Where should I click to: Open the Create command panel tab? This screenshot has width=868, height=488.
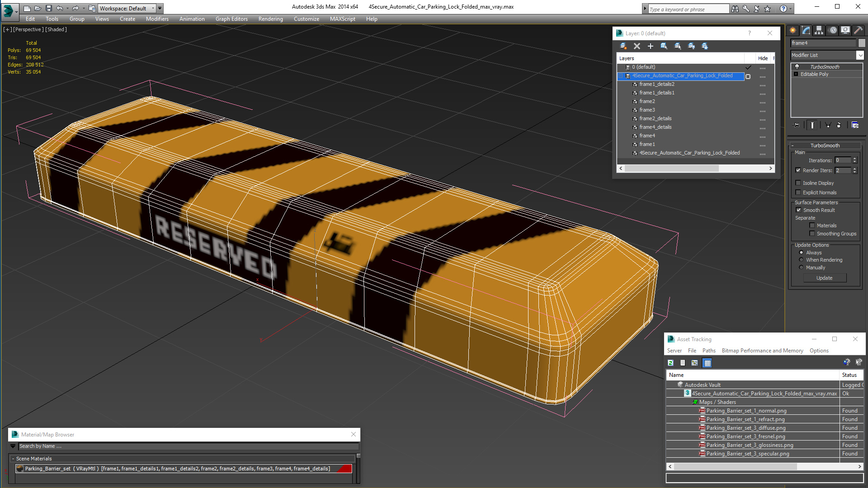click(793, 30)
